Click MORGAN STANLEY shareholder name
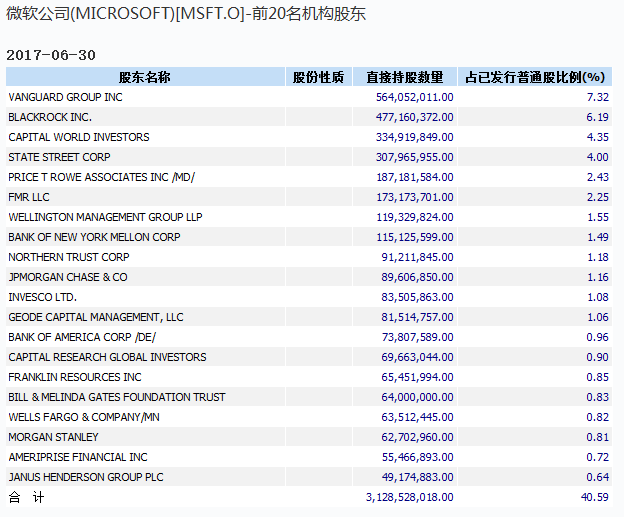 pos(53,437)
